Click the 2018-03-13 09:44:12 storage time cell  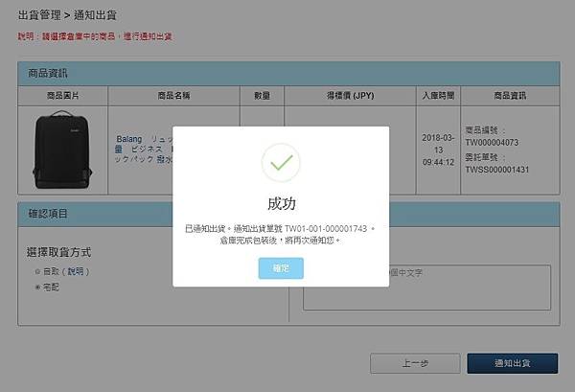[438, 150]
